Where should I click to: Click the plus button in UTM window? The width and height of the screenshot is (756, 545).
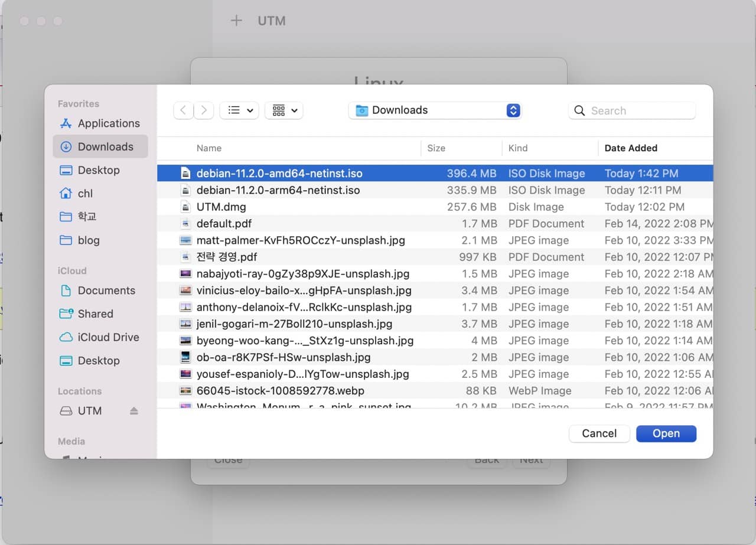[236, 21]
